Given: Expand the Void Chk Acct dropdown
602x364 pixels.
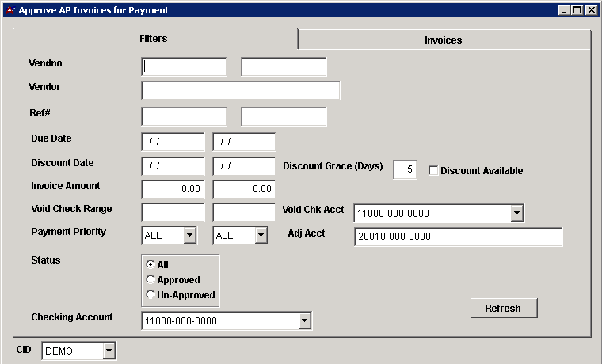Looking at the screenshot, I should tap(516, 213).
